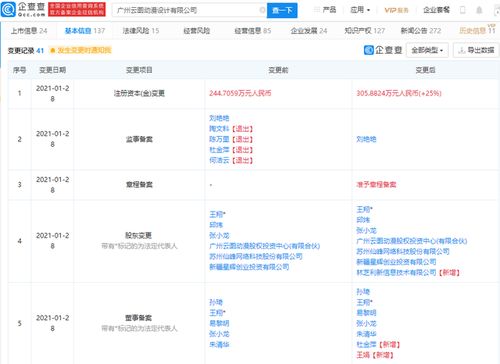
Task: Click the 导出数据 export button
Action: point(476,50)
